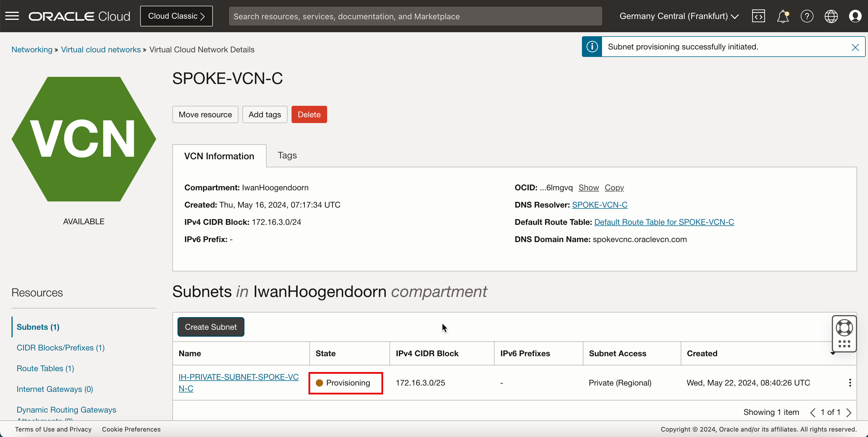Open Route Tables (1) in Resources
This screenshot has width=868, height=437.
click(45, 368)
